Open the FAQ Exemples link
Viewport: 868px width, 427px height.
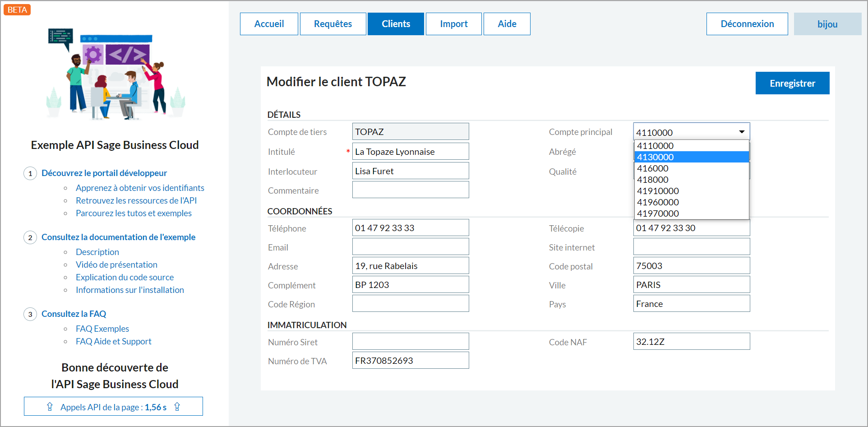point(102,329)
